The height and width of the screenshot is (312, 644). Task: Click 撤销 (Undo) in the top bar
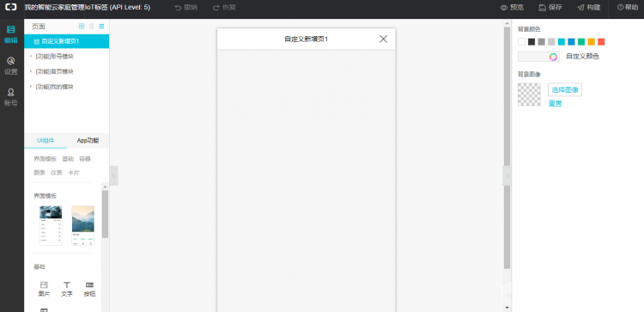[185, 8]
